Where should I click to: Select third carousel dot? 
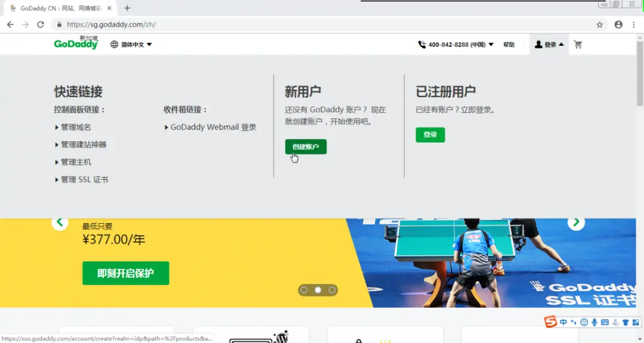pyautogui.click(x=332, y=290)
